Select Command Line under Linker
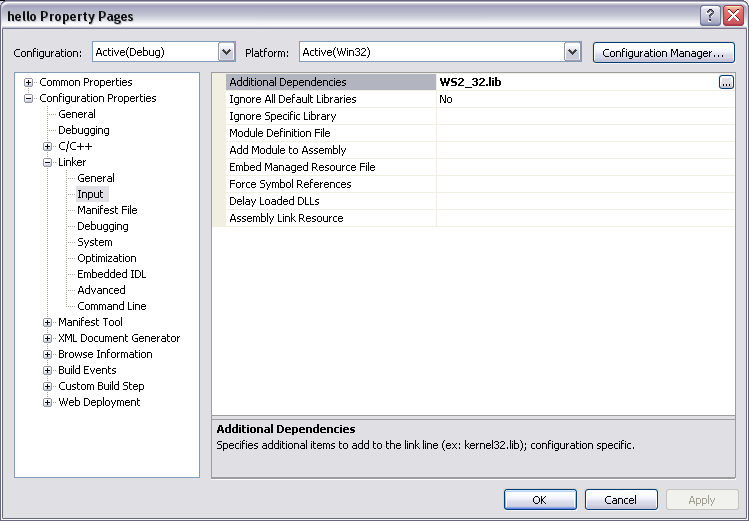This screenshot has height=521, width=749. click(x=111, y=306)
